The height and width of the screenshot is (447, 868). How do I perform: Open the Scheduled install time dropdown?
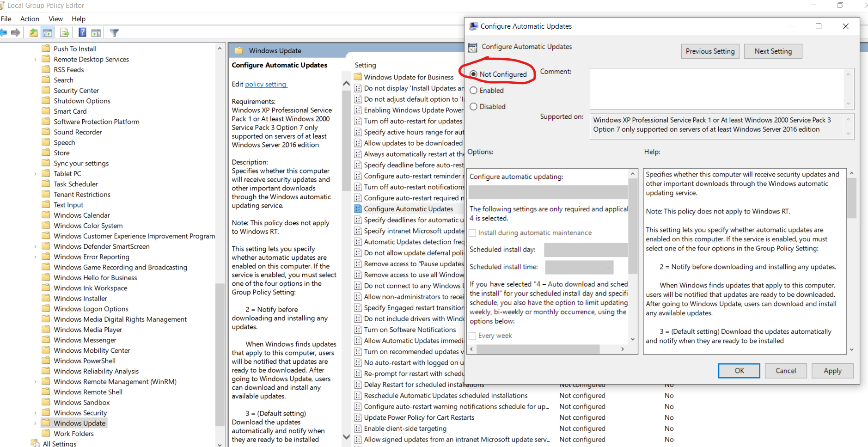(x=579, y=267)
